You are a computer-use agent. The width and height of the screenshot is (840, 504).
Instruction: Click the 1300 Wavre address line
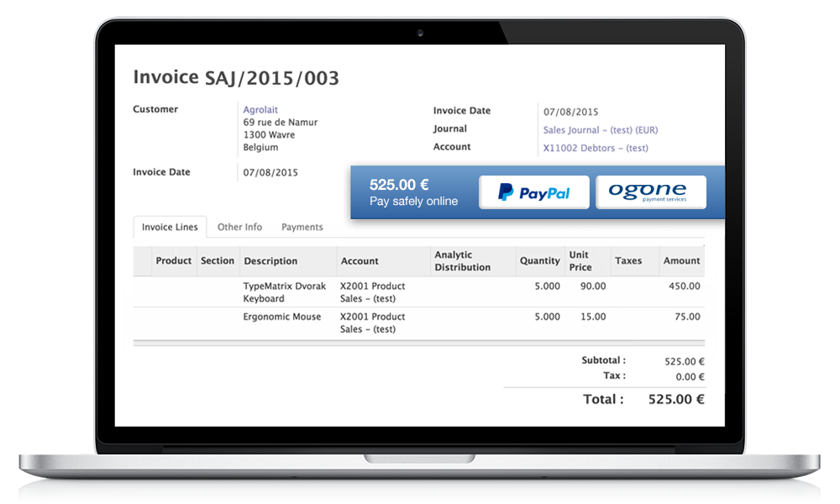point(269,135)
